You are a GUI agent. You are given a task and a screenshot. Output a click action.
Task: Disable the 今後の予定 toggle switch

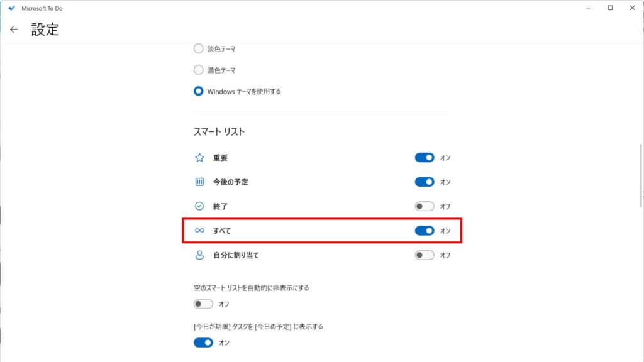click(x=425, y=182)
